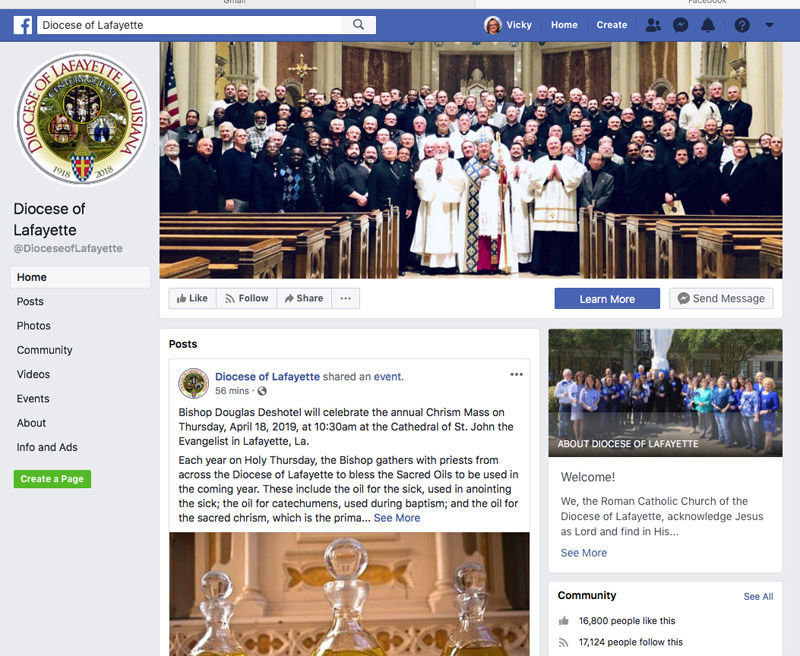Open the About Diocese of Lafayette photo
The width and height of the screenshot is (800, 656).
tap(665, 393)
